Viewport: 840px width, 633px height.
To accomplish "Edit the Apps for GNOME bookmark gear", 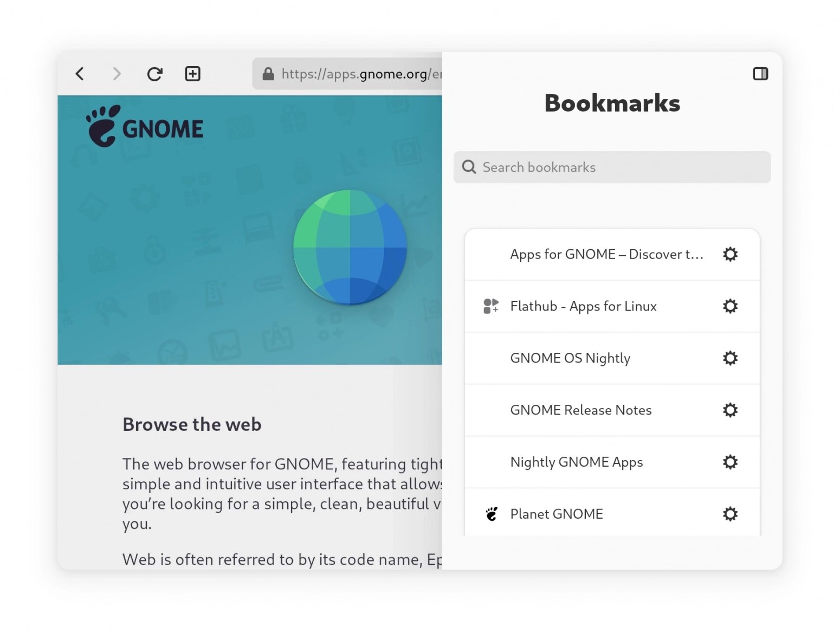I will (730, 254).
